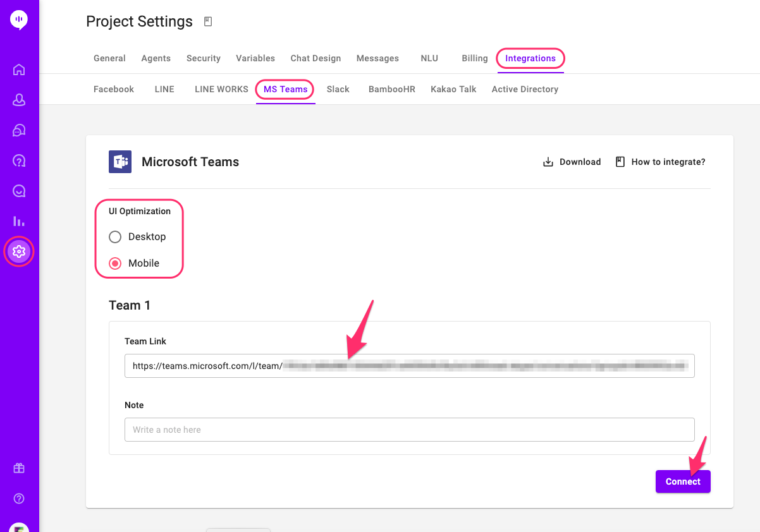Viewport: 760px width, 532px height.
Task: Open the BambooHR integration sub-tab
Action: [x=392, y=89]
